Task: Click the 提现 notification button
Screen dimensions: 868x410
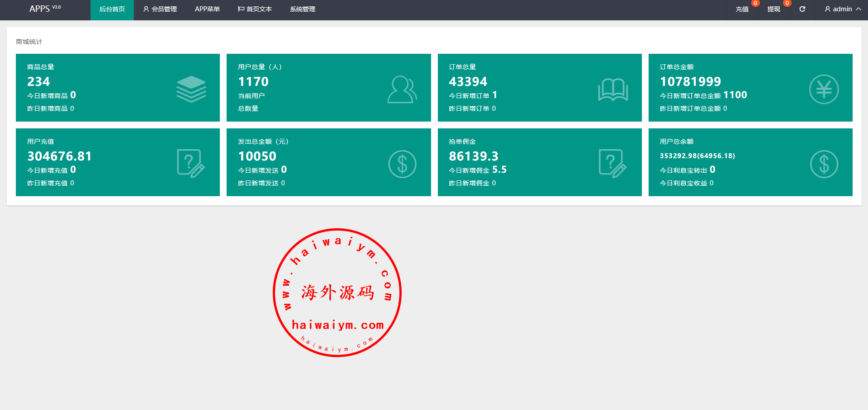Action: 773,9
